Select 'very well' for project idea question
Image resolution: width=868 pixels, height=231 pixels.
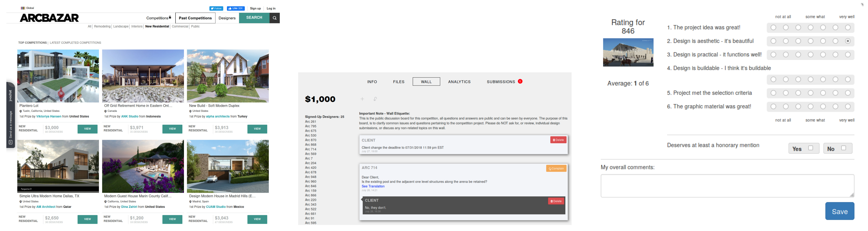848,28
